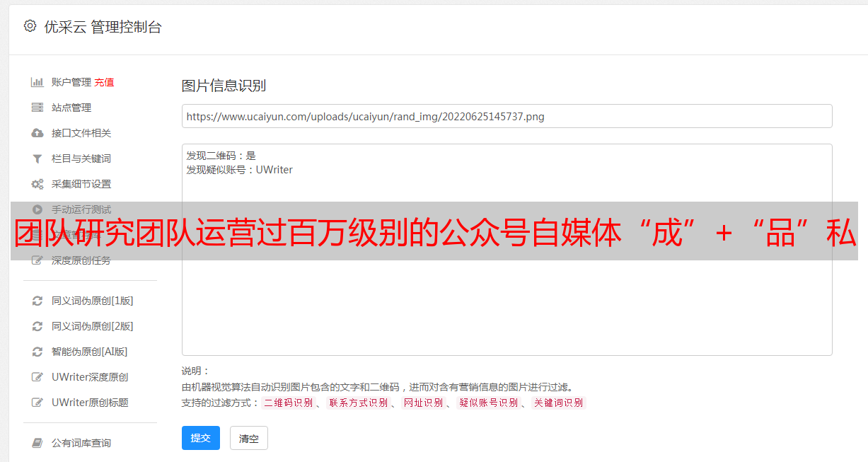Click the server icon for 站点管理
868x462 pixels.
[37, 108]
